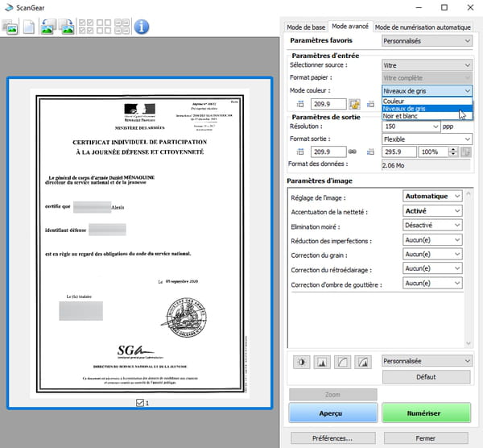Expand the Personnalisée tone curve dropdown

[427, 361]
